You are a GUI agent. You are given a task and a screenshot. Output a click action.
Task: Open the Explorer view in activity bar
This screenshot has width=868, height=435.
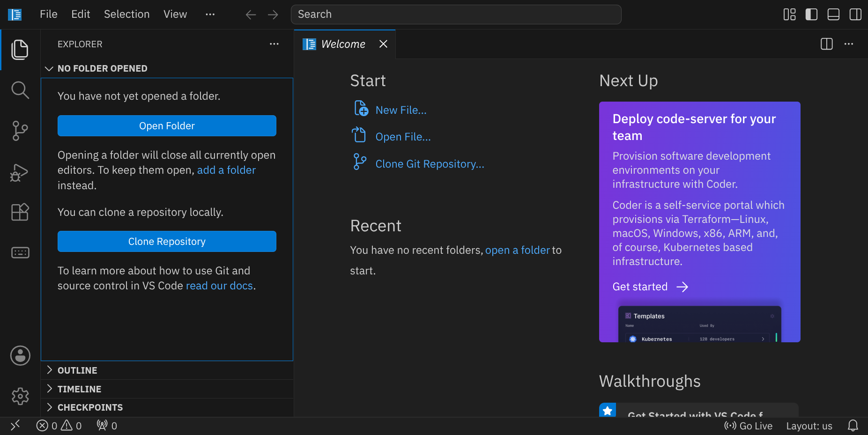[20, 50]
